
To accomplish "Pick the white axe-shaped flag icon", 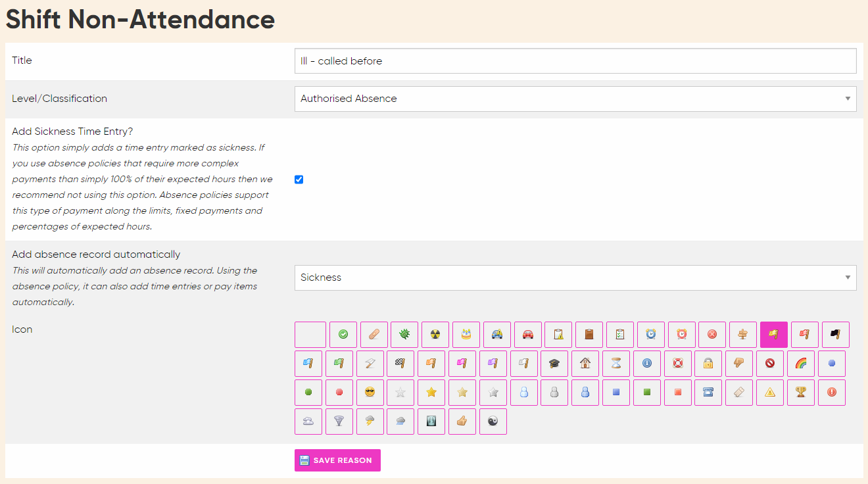I will tap(370, 364).
